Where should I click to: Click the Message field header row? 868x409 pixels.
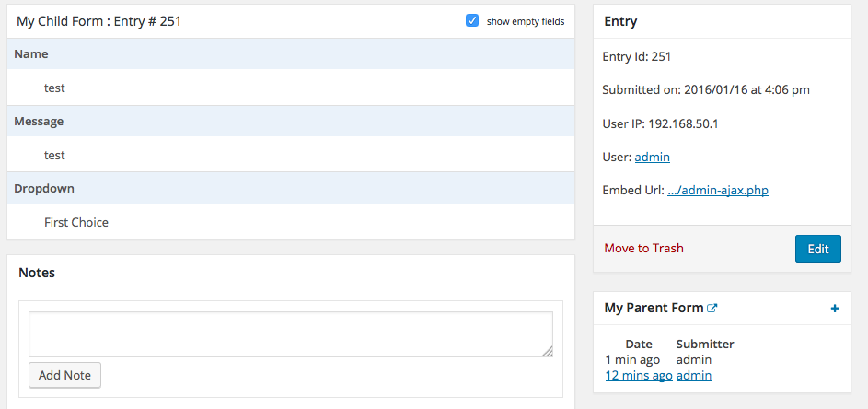click(x=291, y=121)
